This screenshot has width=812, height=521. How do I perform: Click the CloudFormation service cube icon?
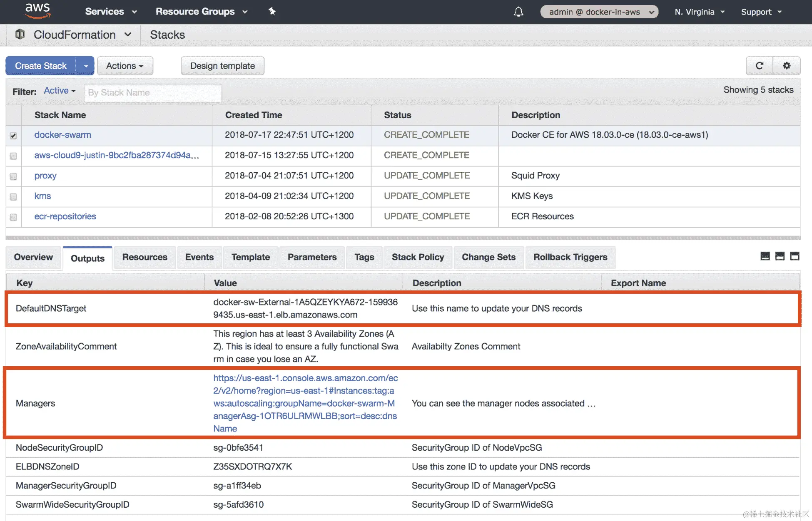pyautogui.click(x=20, y=35)
